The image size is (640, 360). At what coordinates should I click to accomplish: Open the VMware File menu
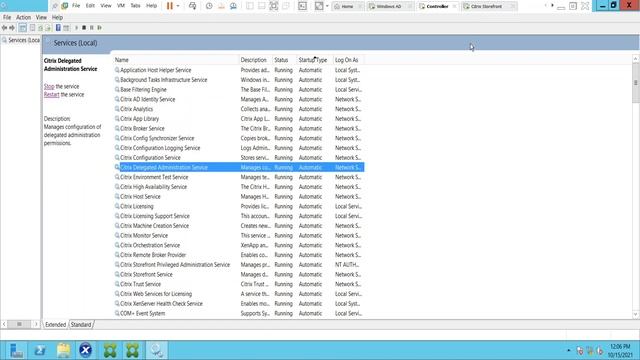coord(76,6)
